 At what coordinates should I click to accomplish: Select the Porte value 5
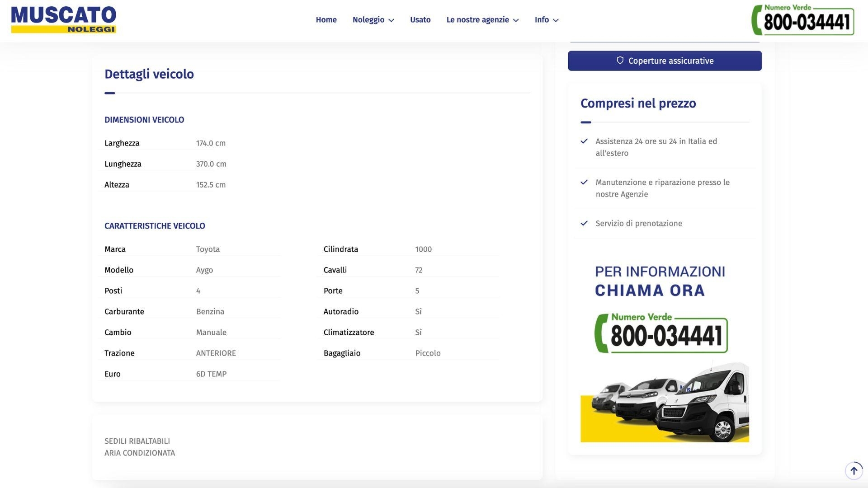(x=417, y=291)
